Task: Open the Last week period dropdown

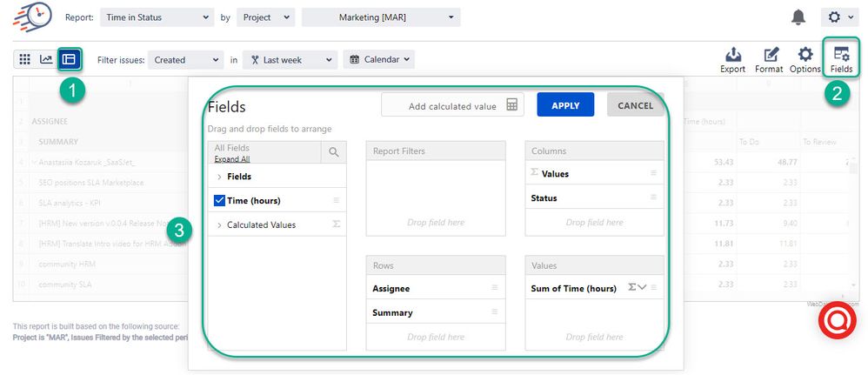Action: pos(290,60)
